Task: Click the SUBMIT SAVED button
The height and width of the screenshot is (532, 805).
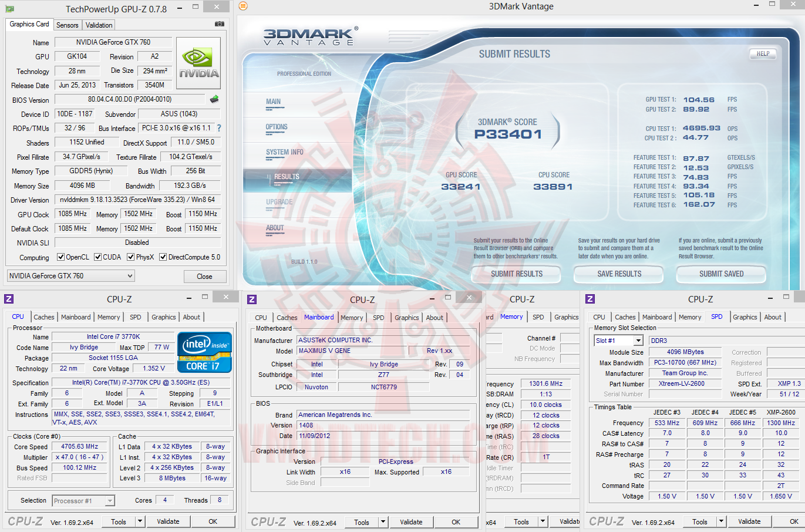Action: (x=721, y=274)
